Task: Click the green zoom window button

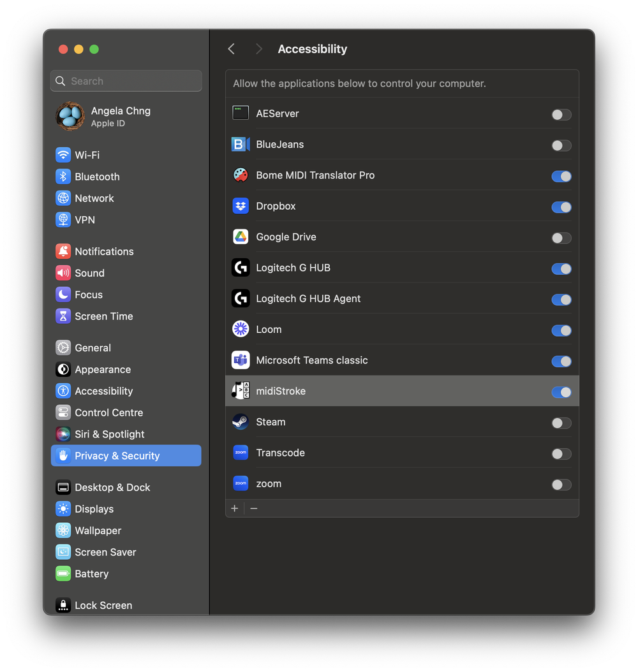Action: pos(94,49)
